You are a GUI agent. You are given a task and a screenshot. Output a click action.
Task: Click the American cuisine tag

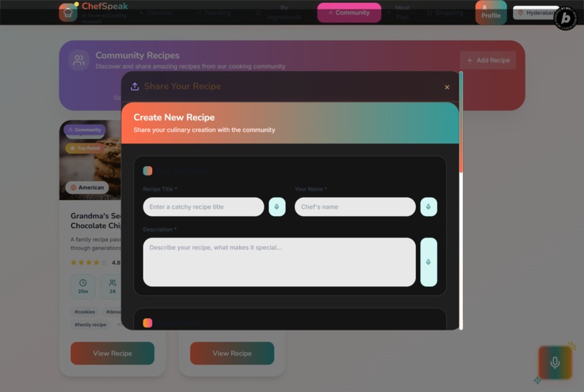[87, 188]
